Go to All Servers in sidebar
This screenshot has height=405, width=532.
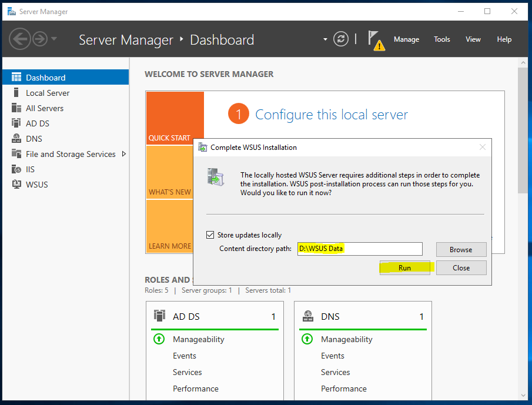[65, 108]
